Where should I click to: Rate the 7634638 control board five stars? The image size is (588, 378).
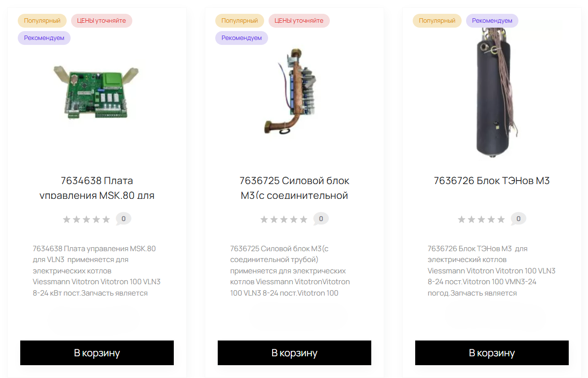[106, 220]
